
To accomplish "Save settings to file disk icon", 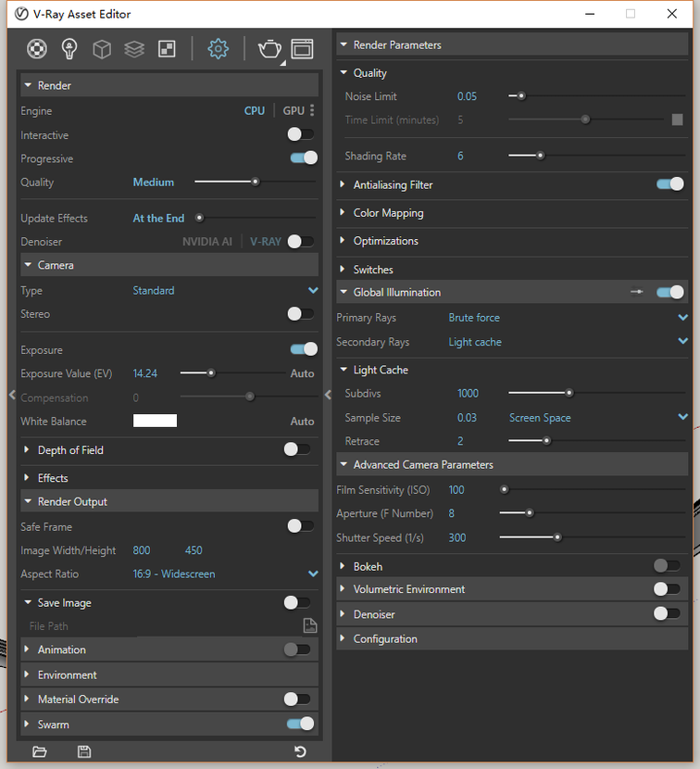I will pos(84,751).
